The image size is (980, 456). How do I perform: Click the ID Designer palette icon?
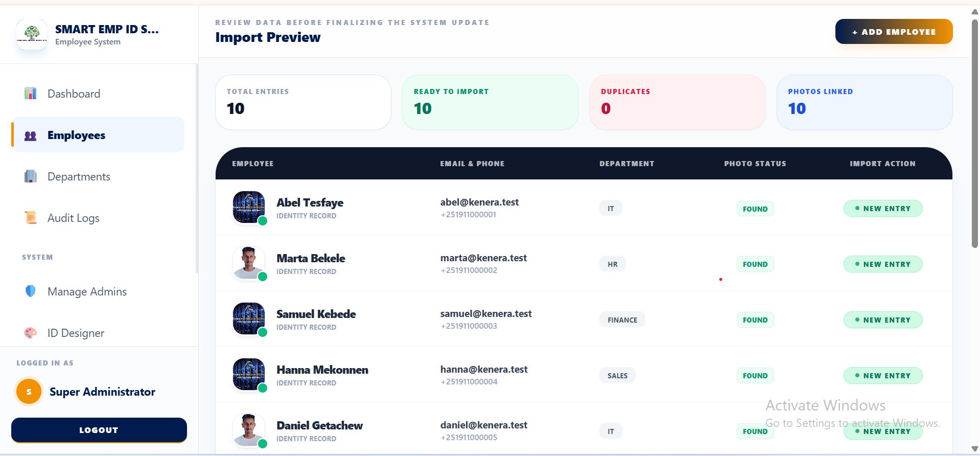[31, 333]
